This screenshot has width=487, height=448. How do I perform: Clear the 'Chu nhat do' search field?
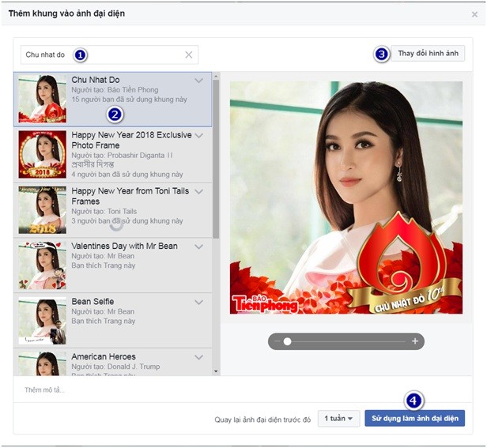(188, 55)
